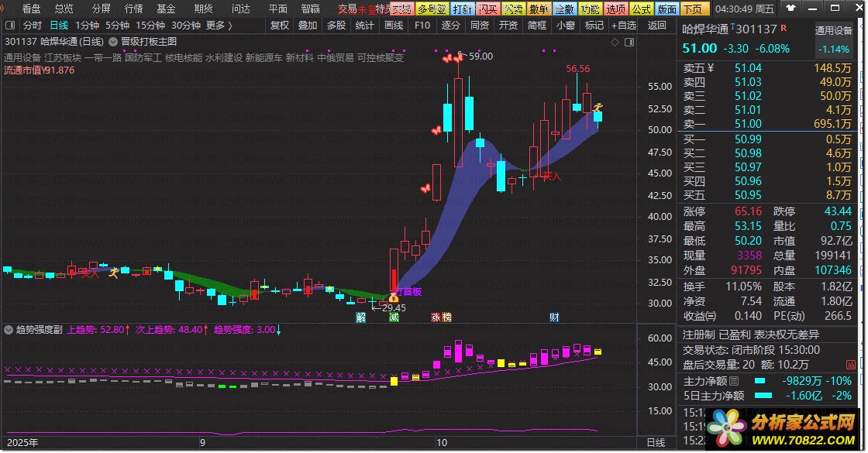Click the 叠加 toolbar button
The width and height of the screenshot is (868, 453).
pyautogui.click(x=308, y=26)
